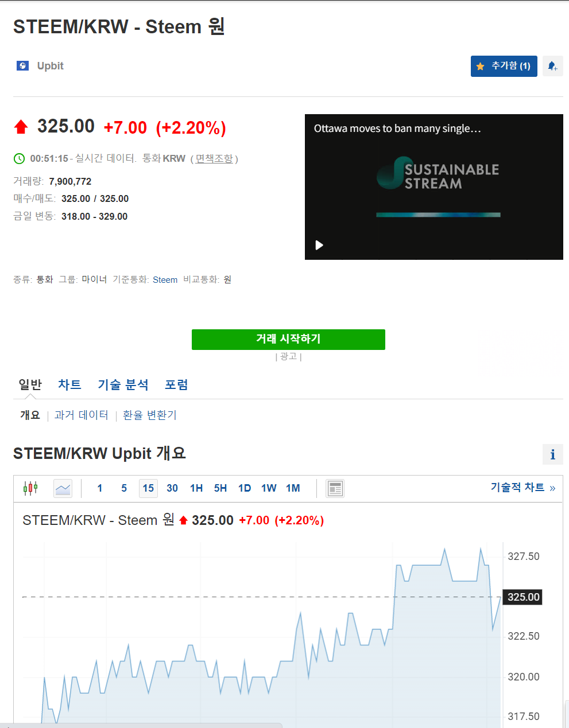Click the bell alert icon
Viewport: 569px width, 728px height.
(552, 66)
